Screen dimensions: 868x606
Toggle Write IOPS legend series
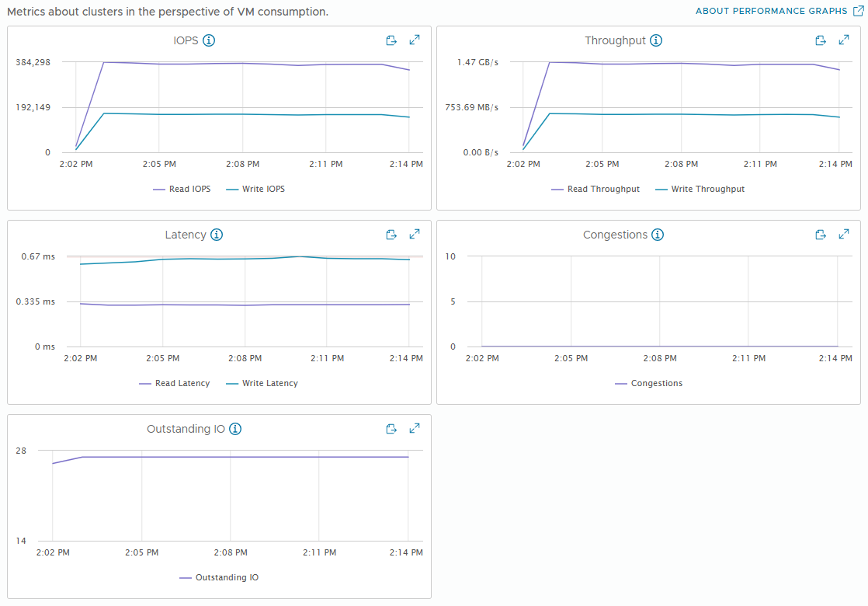255,189
